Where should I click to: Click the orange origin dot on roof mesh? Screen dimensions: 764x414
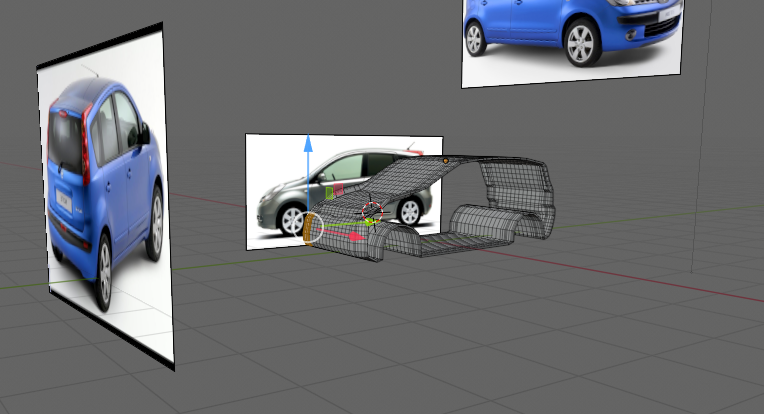pos(445,161)
